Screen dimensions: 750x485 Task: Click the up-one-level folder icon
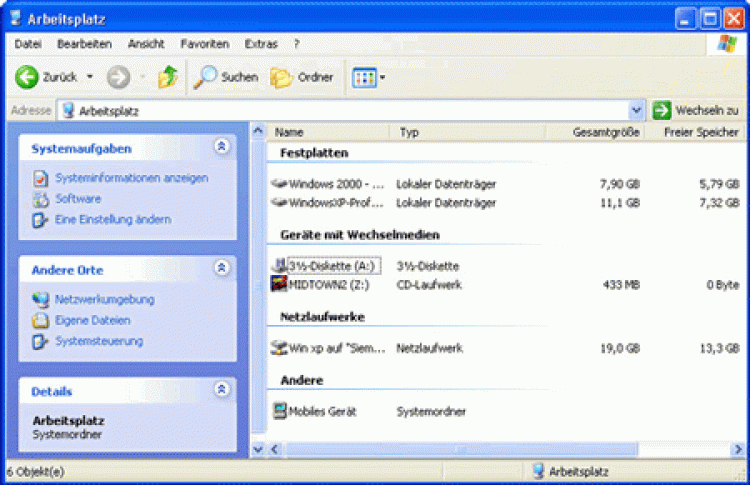click(168, 77)
